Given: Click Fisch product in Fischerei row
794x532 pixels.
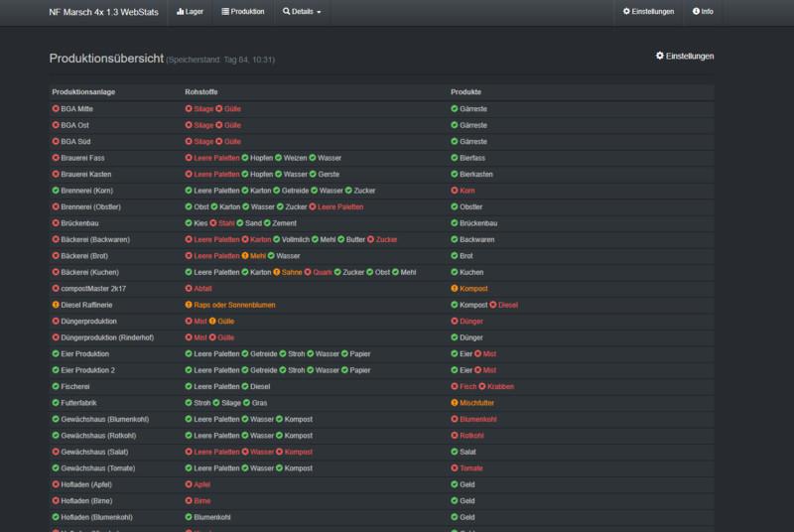Looking at the screenshot, I should 467,386.
